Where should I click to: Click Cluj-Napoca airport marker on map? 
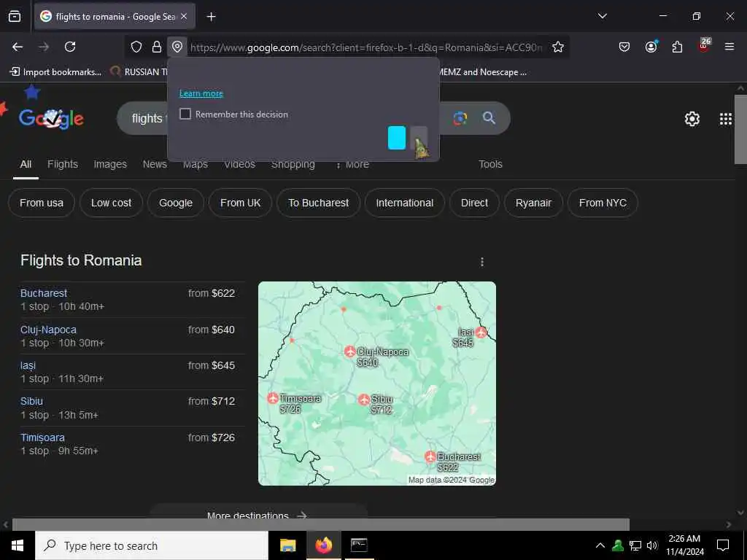click(349, 351)
